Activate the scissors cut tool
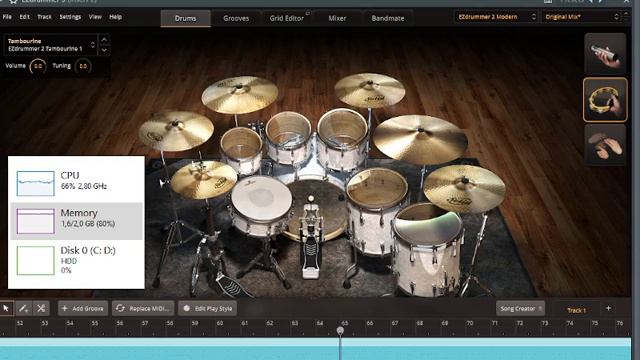 click(x=41, y=309)
